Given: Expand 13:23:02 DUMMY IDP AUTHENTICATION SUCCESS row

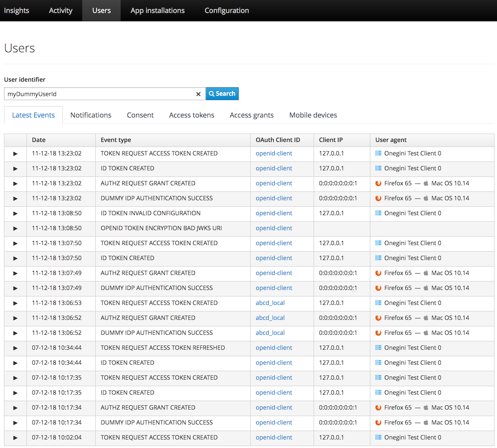Looking at the screenshot, I should click(x=15, y=198).
